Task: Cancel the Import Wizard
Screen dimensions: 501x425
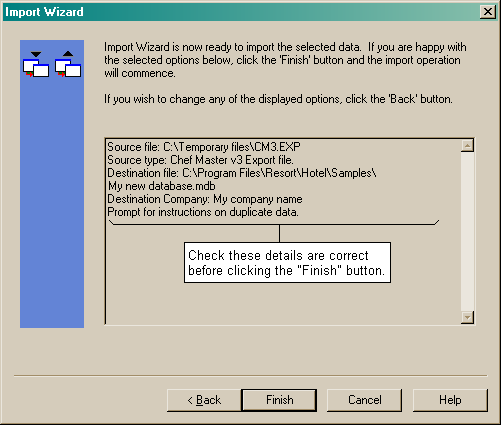Action: tap(364, 400)
